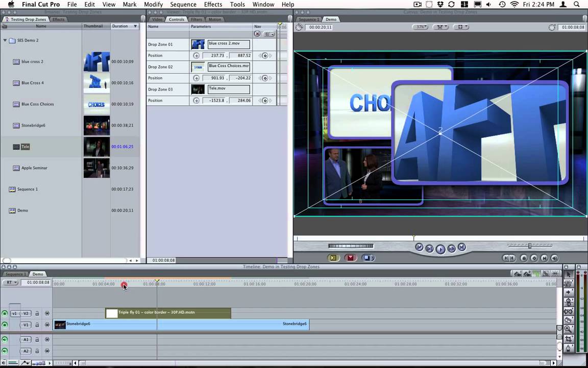Viewport: 588px width, 368px height.
Task: Lock the V2 video track
Action: click(37, 313)
